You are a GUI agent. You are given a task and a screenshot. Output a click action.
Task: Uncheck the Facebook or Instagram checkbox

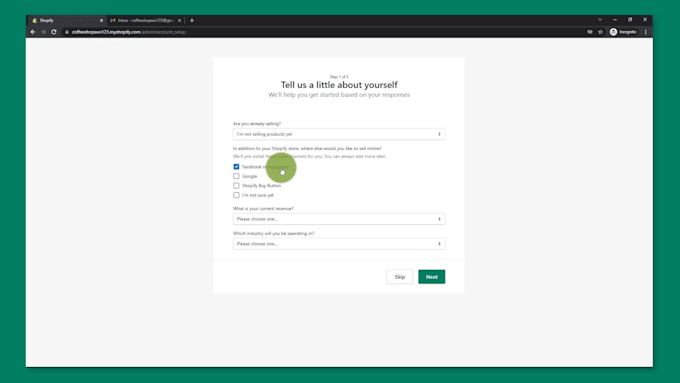[x=236, y=167]
